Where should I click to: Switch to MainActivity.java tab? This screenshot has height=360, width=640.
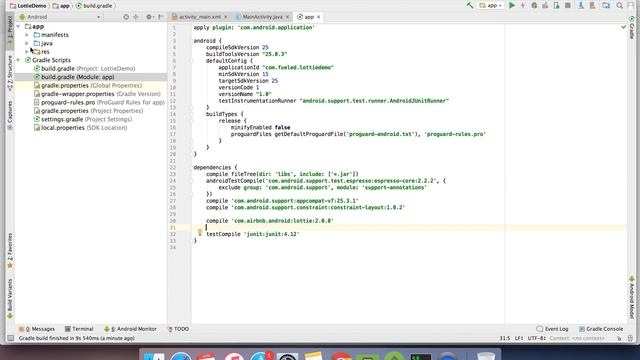point(262,17)
